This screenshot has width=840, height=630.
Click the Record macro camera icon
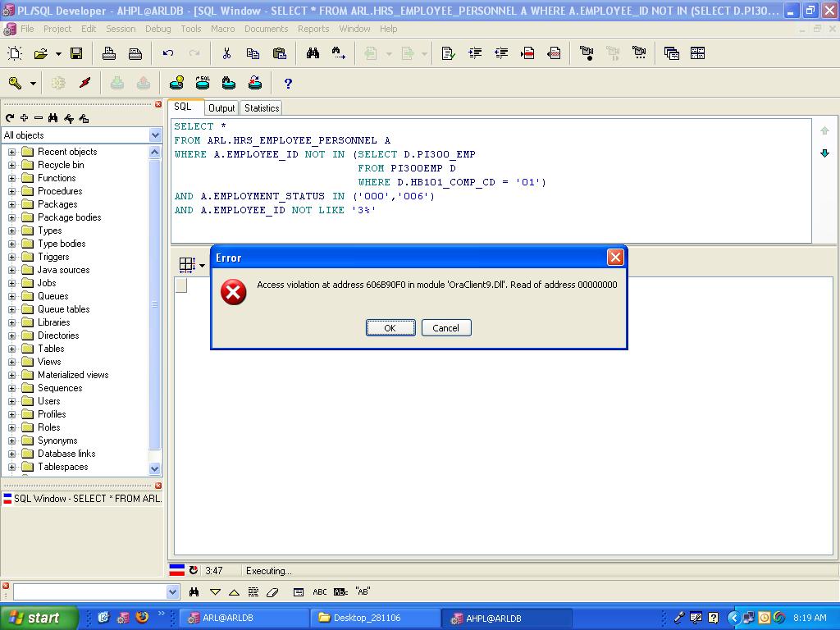[x=587, y=53]
